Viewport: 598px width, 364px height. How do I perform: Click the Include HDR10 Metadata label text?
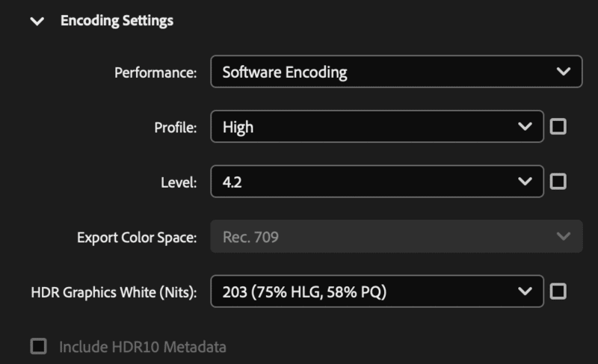pos(143,347)
